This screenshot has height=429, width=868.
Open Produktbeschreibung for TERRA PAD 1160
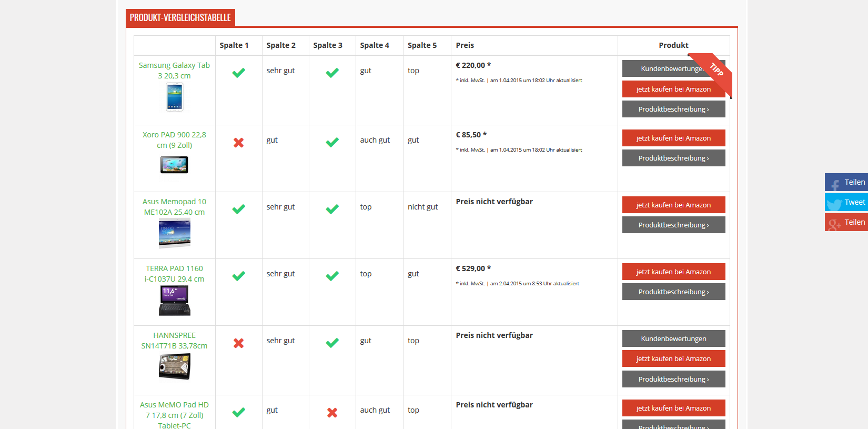click(673, 292)
